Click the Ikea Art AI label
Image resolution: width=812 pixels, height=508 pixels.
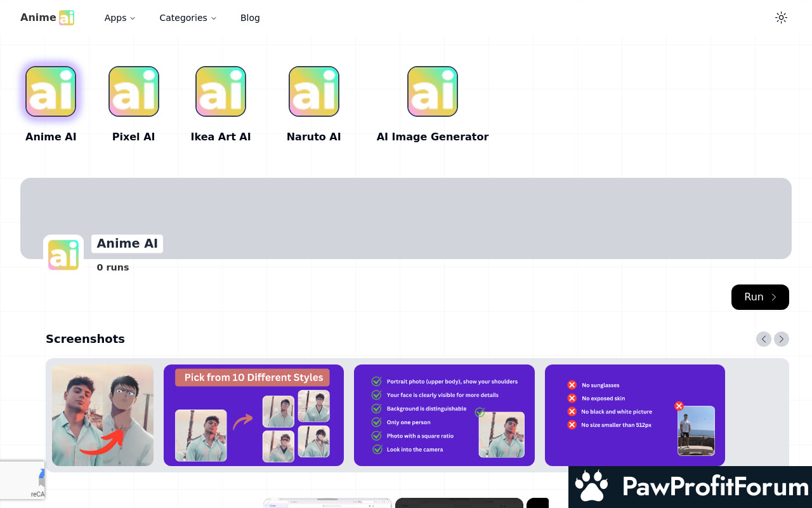221,137
